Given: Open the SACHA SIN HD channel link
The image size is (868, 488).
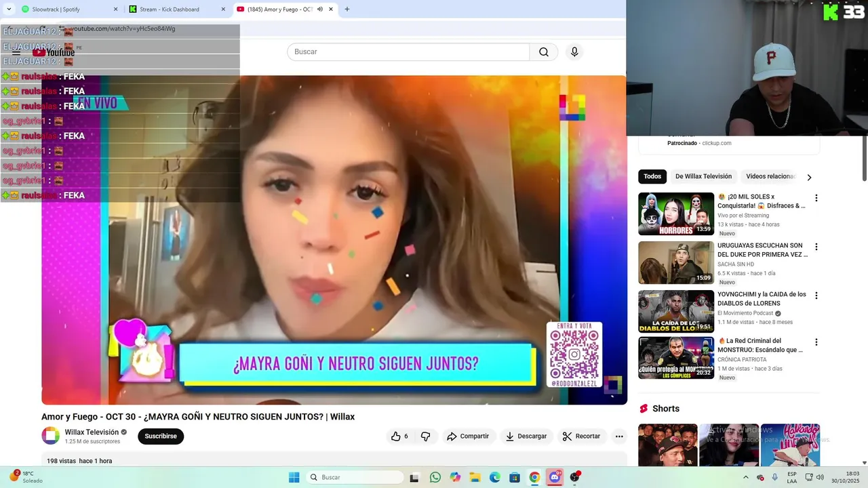Looking at the screenshot, I should tap(736, 264).
